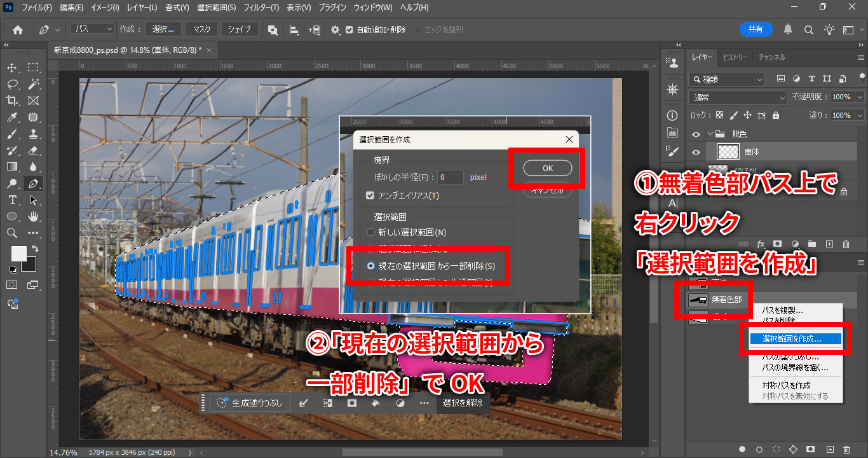
Task: Click the 選択を解除 button
Action: coord(463,403)
